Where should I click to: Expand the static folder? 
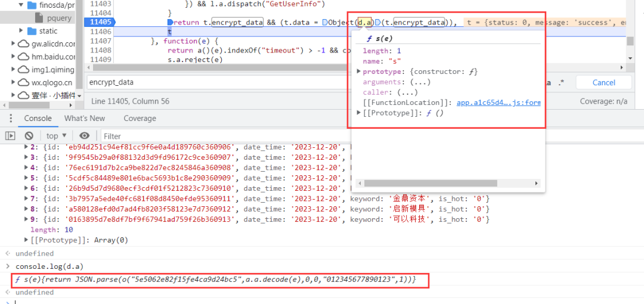point(21,31)
